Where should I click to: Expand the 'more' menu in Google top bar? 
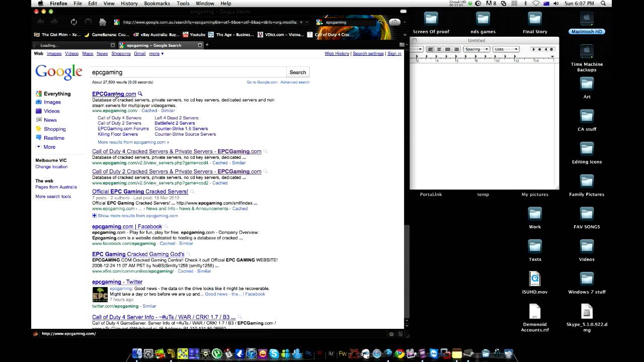tap(156, 54)
